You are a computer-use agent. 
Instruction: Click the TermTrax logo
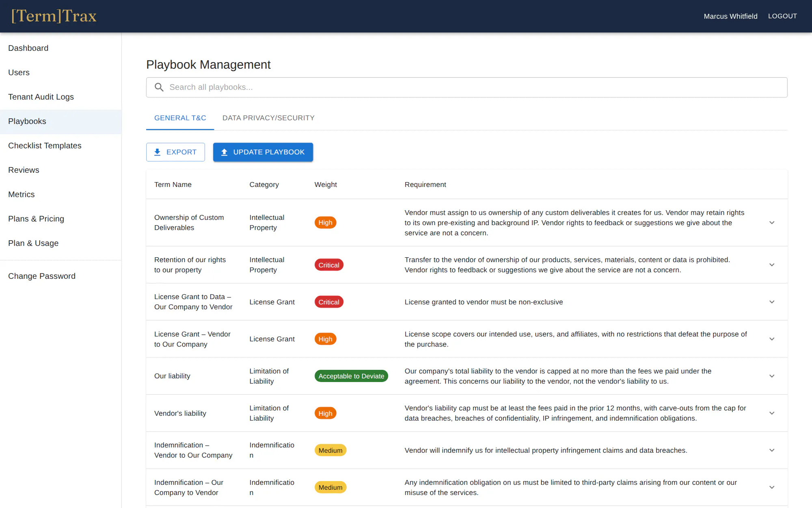[54, 16]
